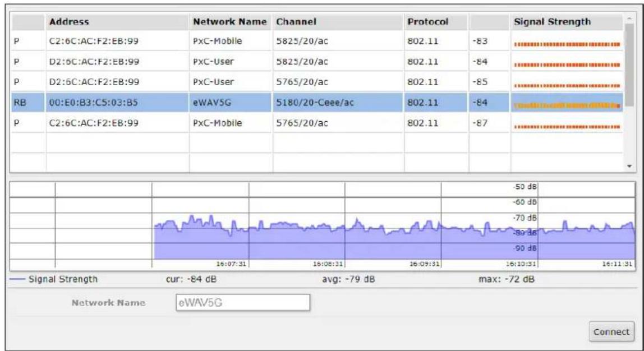The width and height of the screenshot is (644, 351).
Task: Click the avg: -79 dB reading
Action: (x=348, y=280)
